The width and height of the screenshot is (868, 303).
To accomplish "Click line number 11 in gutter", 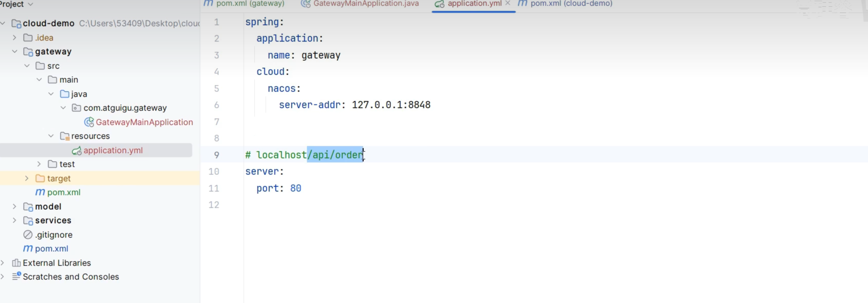I will 214,188.
